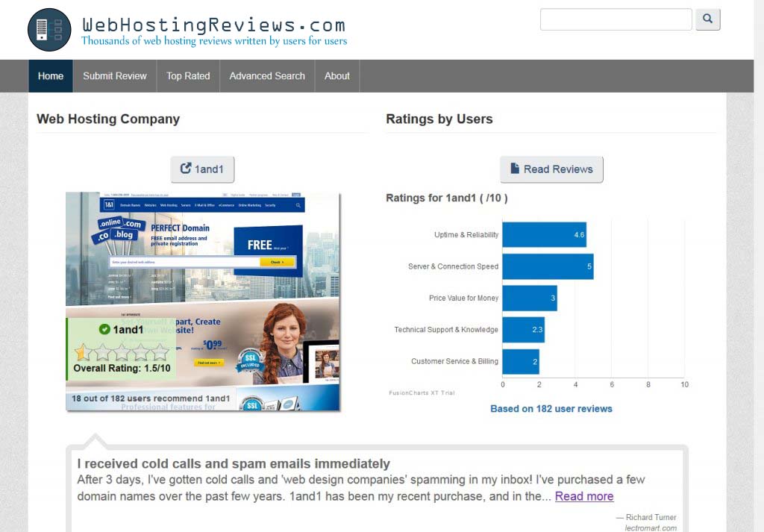Screen dimensions: 764x532
Task: Click the Technical Support & Knowledge bar
Action: [x=523, y=330]
